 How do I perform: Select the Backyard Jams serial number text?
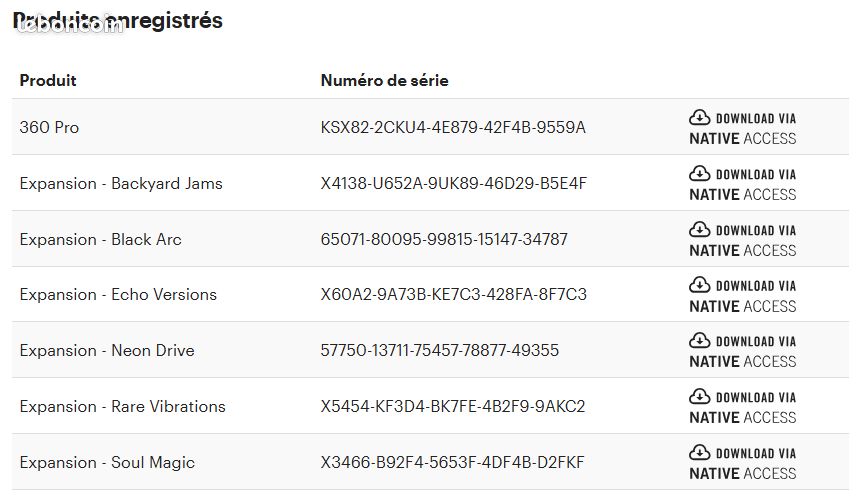pyautogui.click(x=454, y=183)
